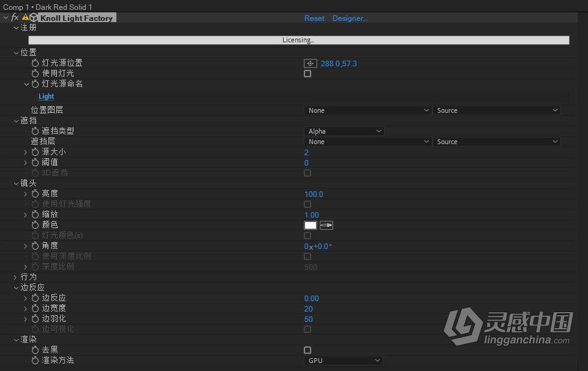Open the white 颜色 color swatch
The height and width of the screenshot is (371, 588).
pyautogui.click(x=310, y=225)
